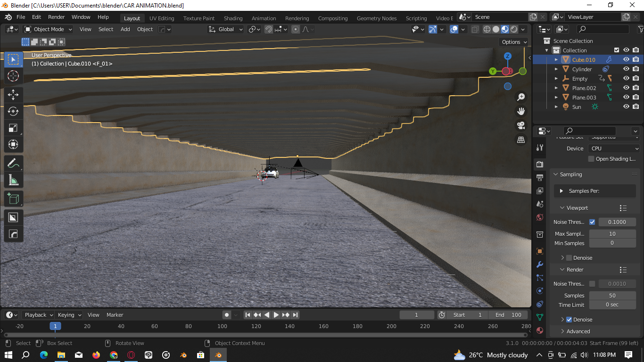Open the Render properties tab
The height and width of the screenshot is (362, 644).
pyautogui.click(x=540, y=164)
